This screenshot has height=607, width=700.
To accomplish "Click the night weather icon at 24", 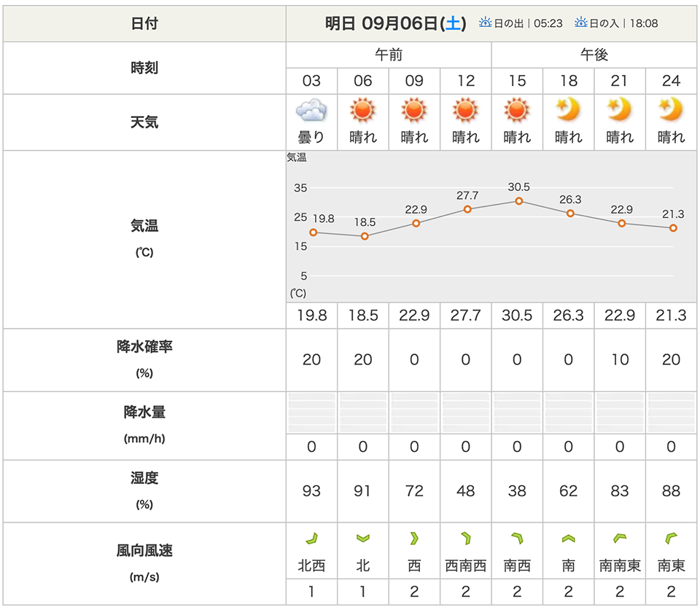I will [671, 111].
